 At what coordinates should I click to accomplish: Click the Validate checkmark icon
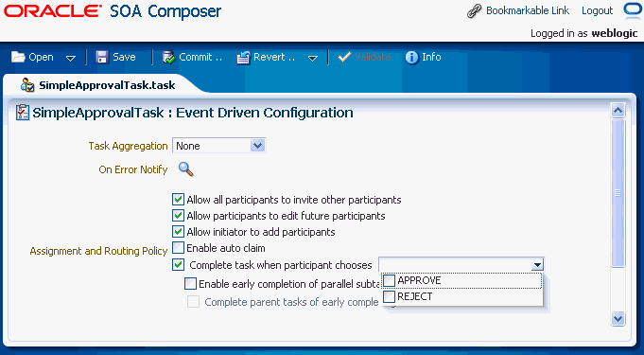point(344,57)
